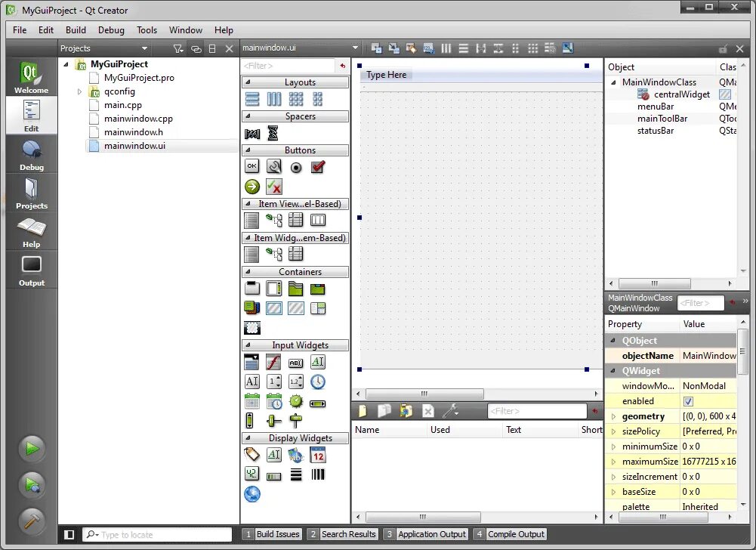Viewport: 756px width, 550px height.
Task: Show the Search Results pane
Action: [342, 534]
